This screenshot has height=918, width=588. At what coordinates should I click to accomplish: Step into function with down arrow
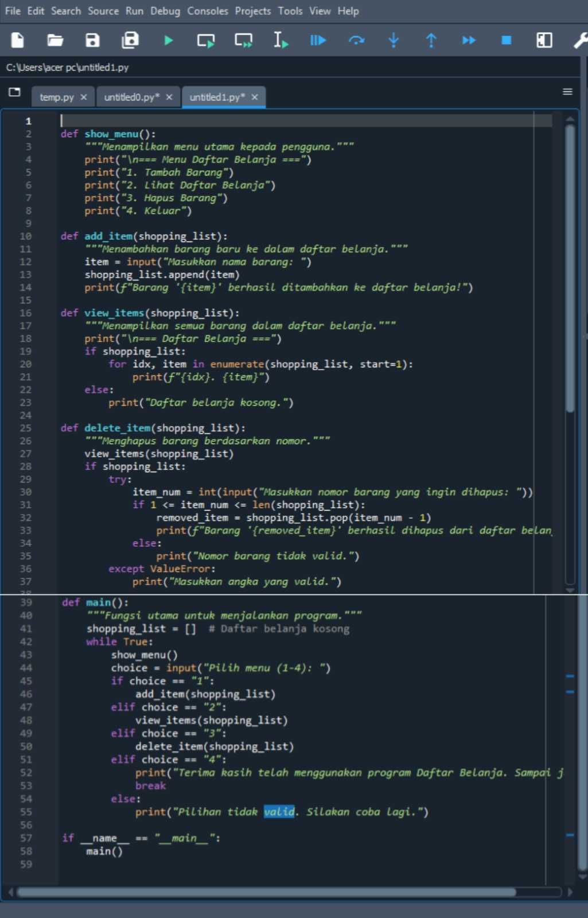pos(394,40)
